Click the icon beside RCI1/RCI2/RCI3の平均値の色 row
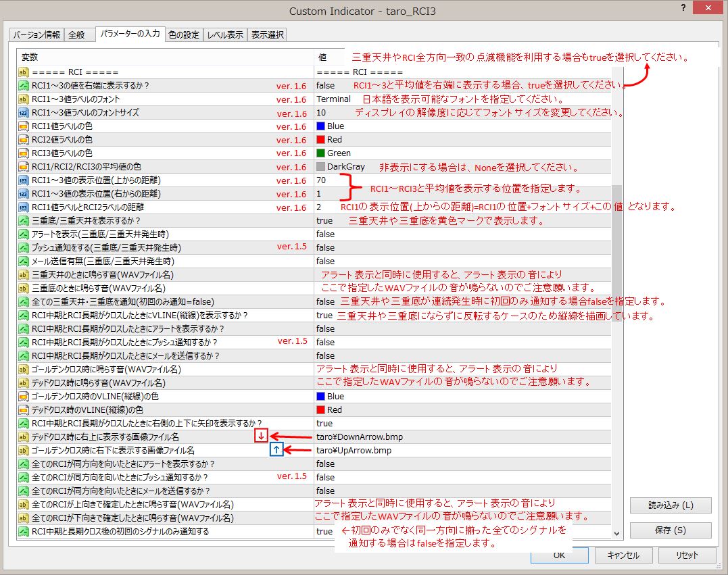The width and height of the screenshot is (728, 575). (23, 167)
